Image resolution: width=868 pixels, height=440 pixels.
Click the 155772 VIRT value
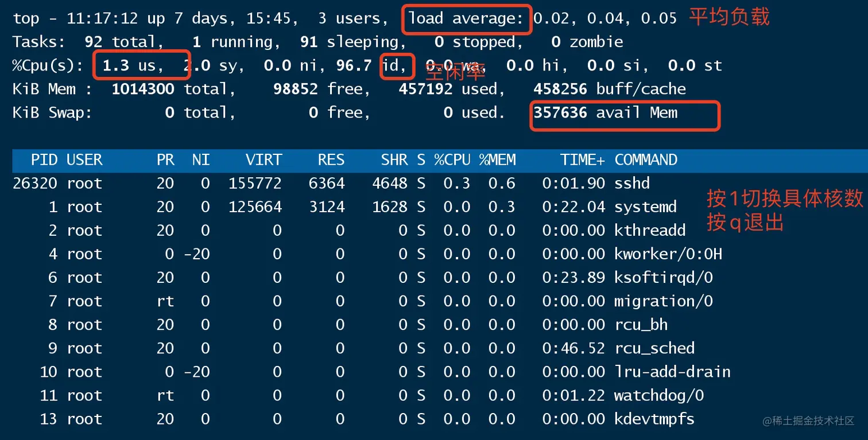point(255,184)
